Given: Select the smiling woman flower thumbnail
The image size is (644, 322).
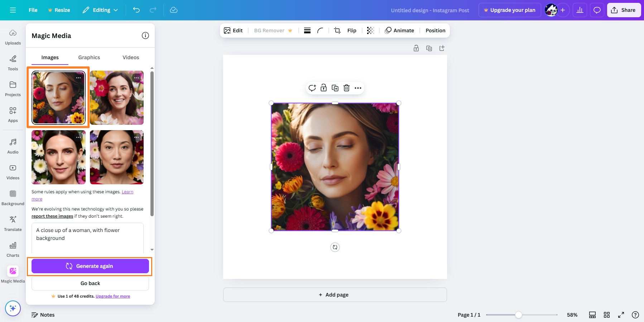Looking at the screenshot, I should click(117, 98).
